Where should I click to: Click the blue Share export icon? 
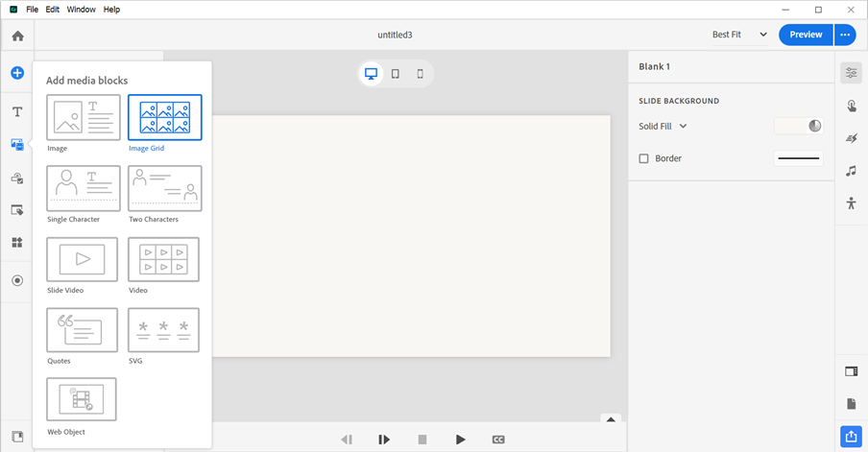[x=851, y=437]
